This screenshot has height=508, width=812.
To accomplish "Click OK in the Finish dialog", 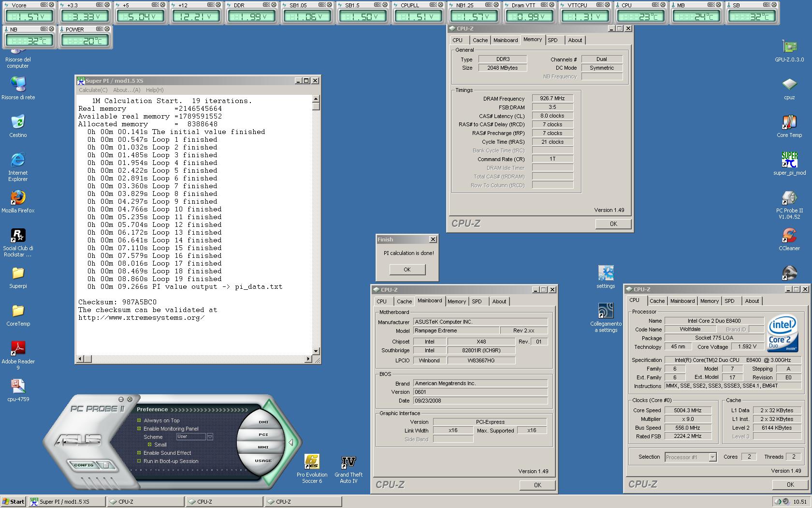I will coord(407,269).
